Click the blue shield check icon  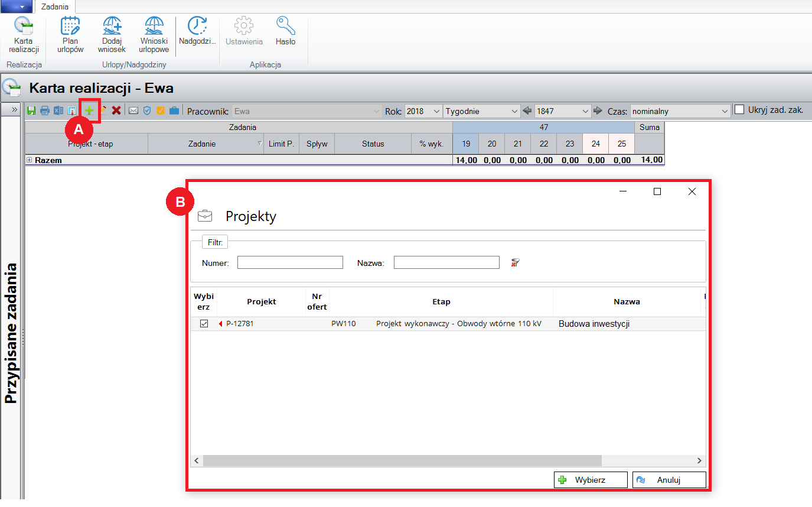click(x=147, y=110)
